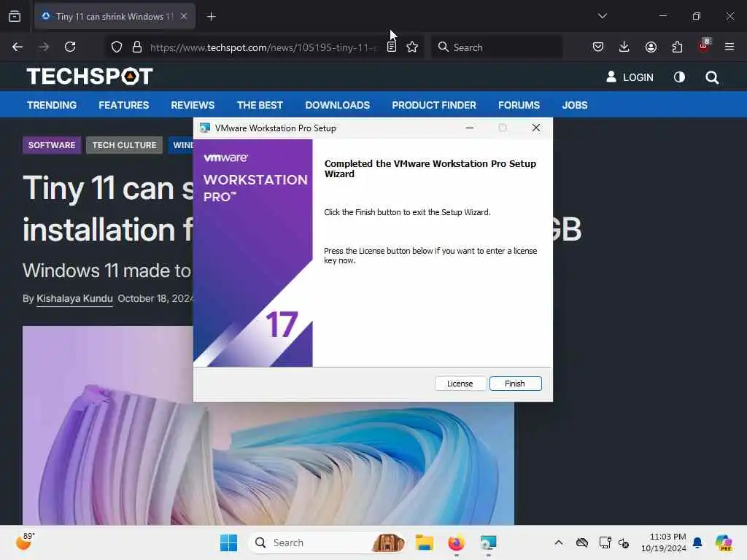Open Firefox downloads panel

click(x=624, y=47)
